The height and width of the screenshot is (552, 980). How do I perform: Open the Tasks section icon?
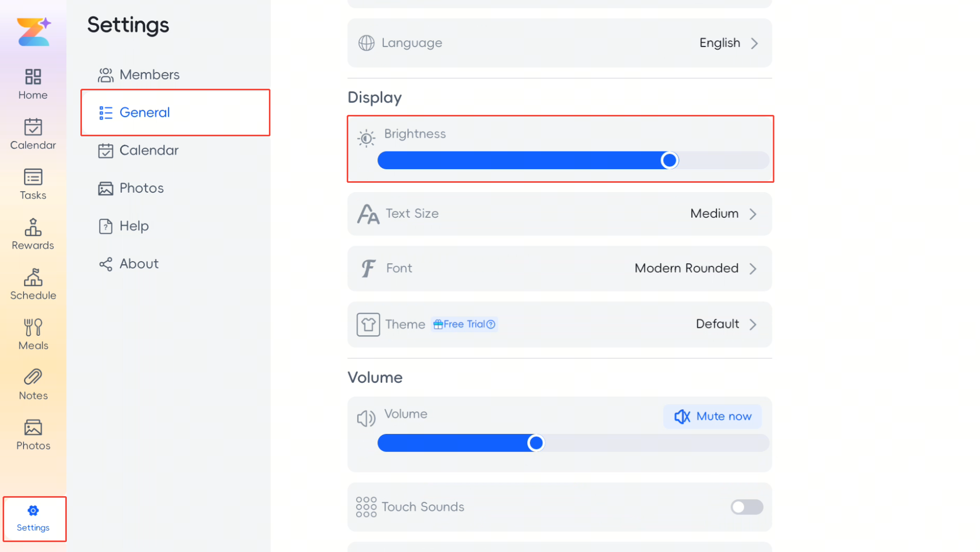point(33,177)
